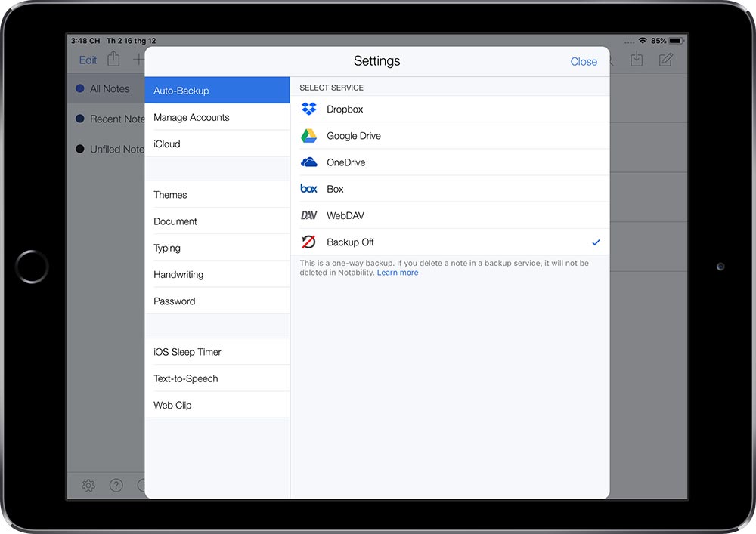Open the Learn more link
The image size is (756, 534).
(398, 273)
